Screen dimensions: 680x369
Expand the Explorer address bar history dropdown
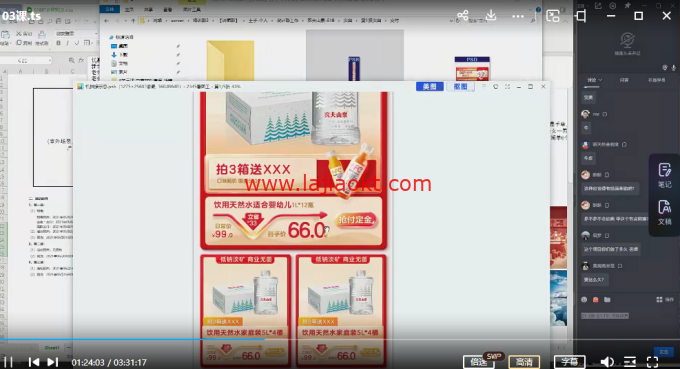(x=451, y=20)
